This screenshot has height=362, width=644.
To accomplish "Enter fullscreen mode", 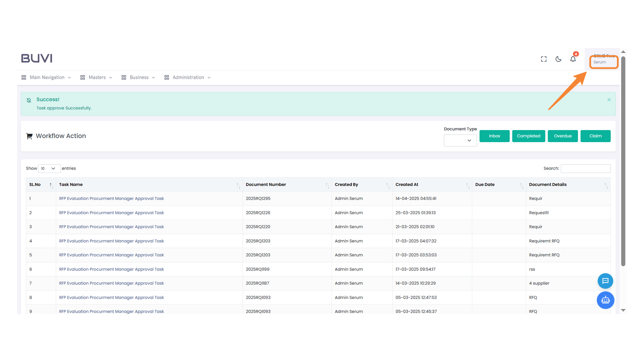I will coord(543,59).
